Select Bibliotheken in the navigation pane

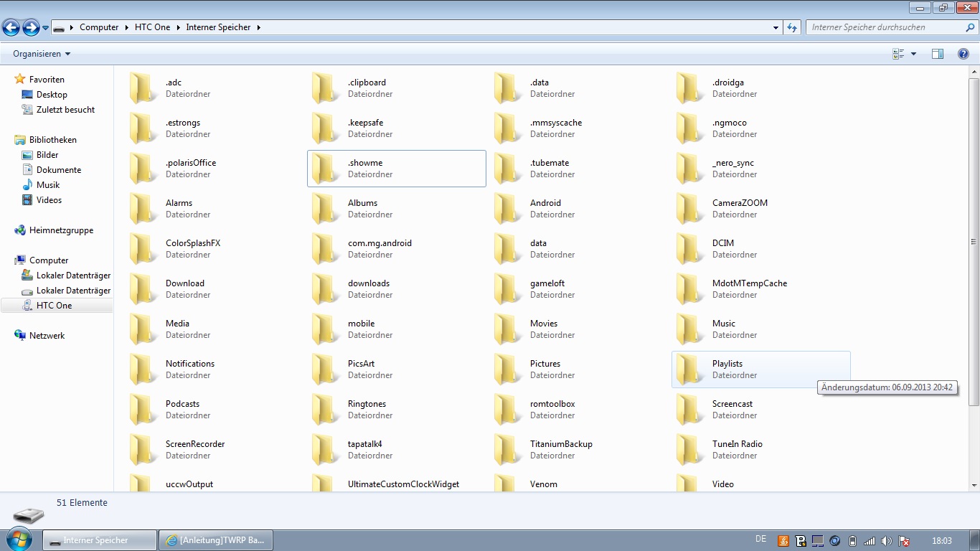(52, 140)
